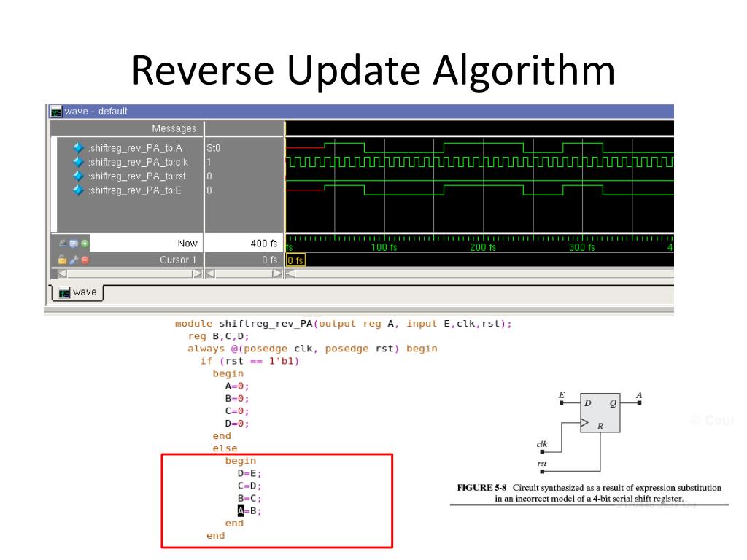
Task: Click values pane scrollbar right arrow
Action: pos(277,274)
